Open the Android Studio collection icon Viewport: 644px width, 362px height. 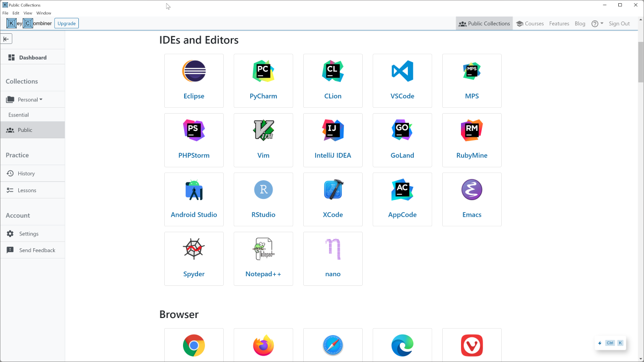[x=194, y=190]
